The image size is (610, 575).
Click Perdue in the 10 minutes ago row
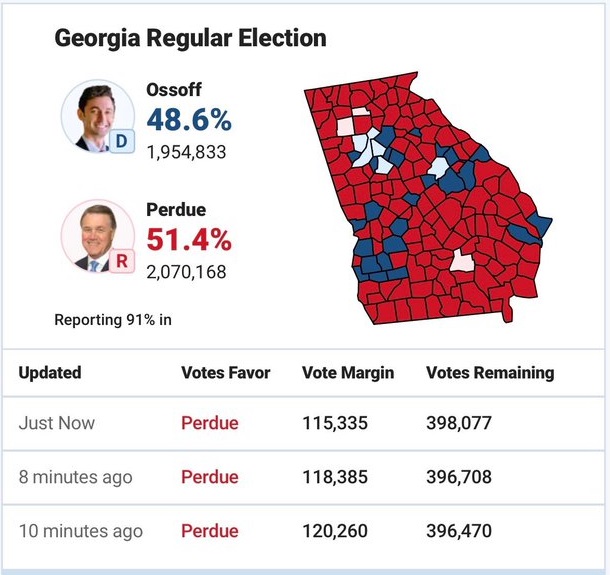coord(210,531)
